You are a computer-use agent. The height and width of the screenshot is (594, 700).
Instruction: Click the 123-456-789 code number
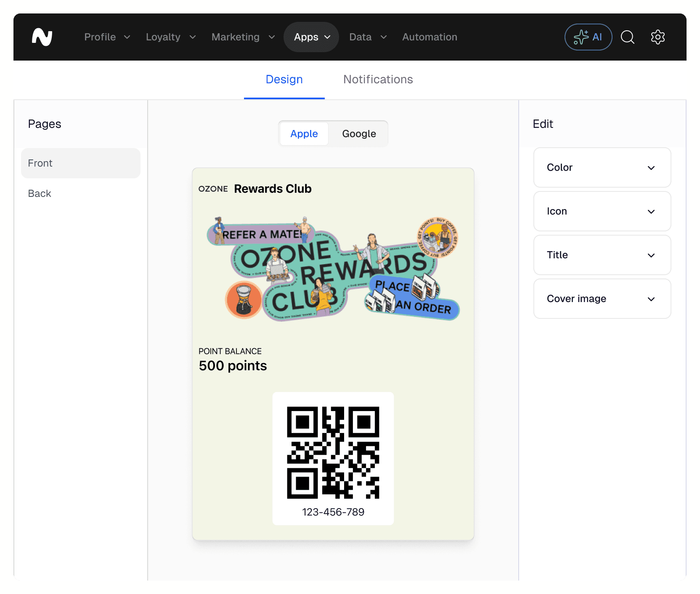tap(333, 512)
